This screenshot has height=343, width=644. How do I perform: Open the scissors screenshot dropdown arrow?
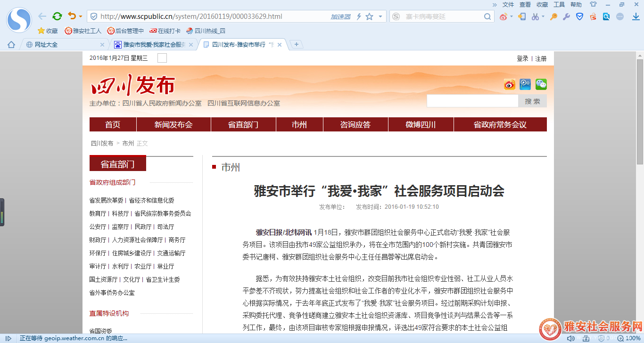point(543,16)
